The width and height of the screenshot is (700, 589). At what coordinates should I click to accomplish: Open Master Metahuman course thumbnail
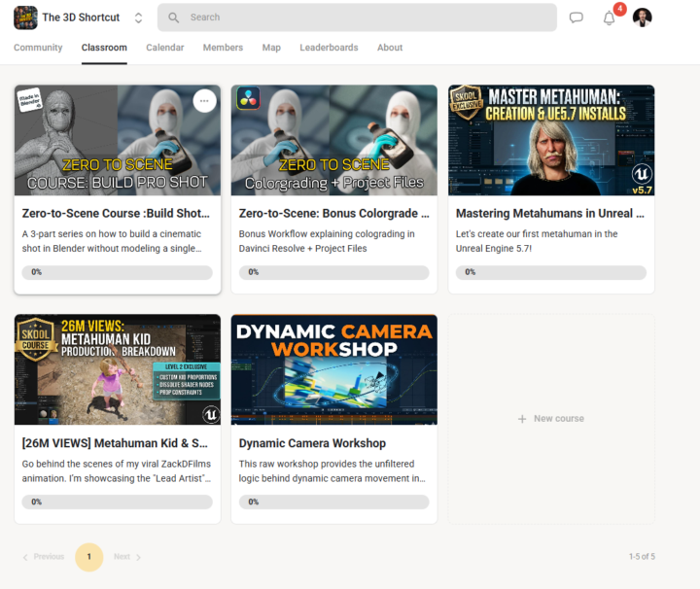point(551,140)
